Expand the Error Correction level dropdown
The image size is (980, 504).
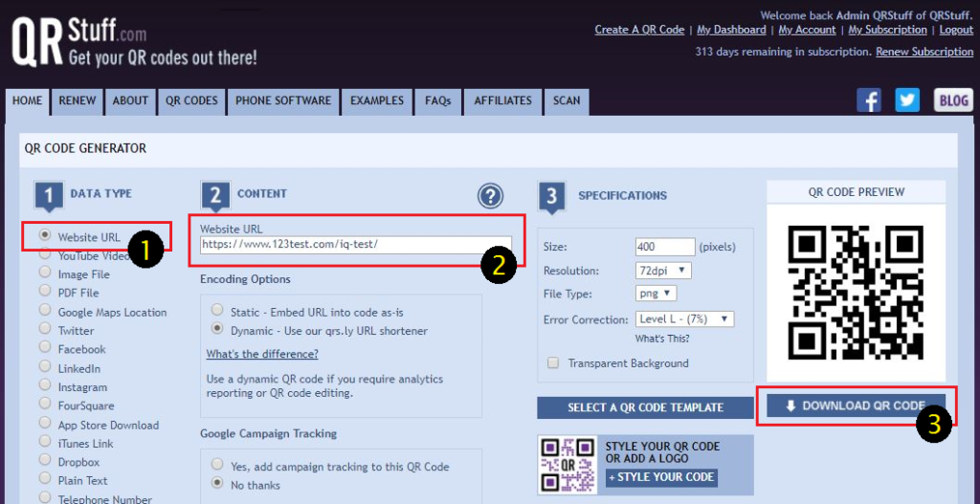pos(684,318)
